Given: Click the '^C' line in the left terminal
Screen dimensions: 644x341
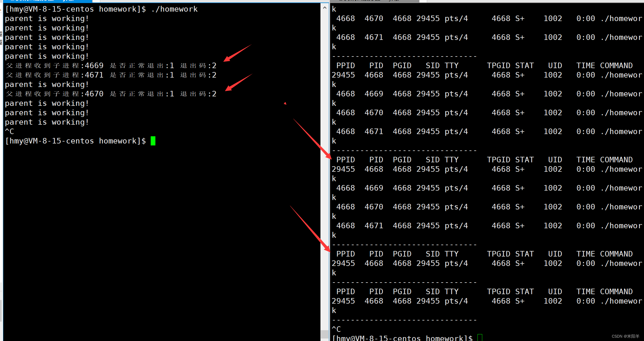Looking at the screenshot, I should pyautogui.click(x=9, y=131).
